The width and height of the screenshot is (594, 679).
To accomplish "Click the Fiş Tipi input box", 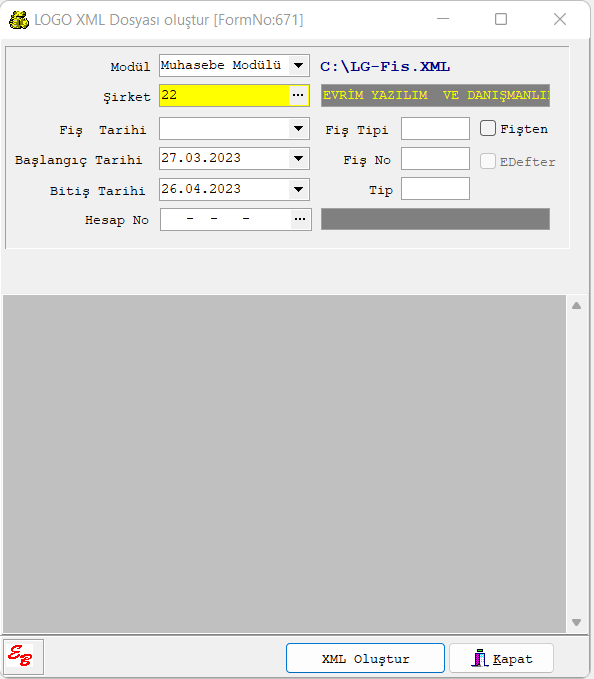I will [435, 129].
